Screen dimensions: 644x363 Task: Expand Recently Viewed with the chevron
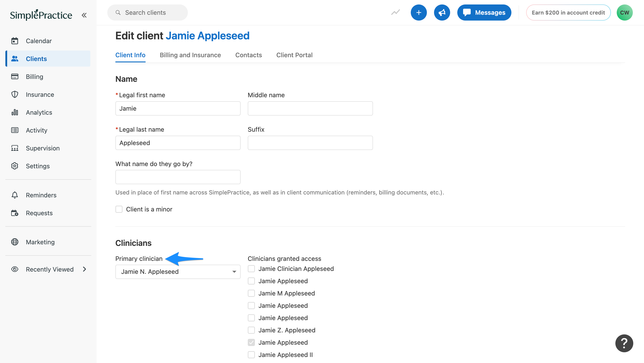click(x=85, y=269)
